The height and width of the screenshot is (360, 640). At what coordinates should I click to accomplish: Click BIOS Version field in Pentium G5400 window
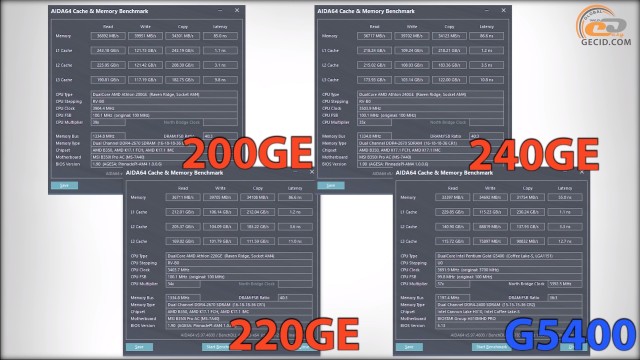click(x=509, y=326)
